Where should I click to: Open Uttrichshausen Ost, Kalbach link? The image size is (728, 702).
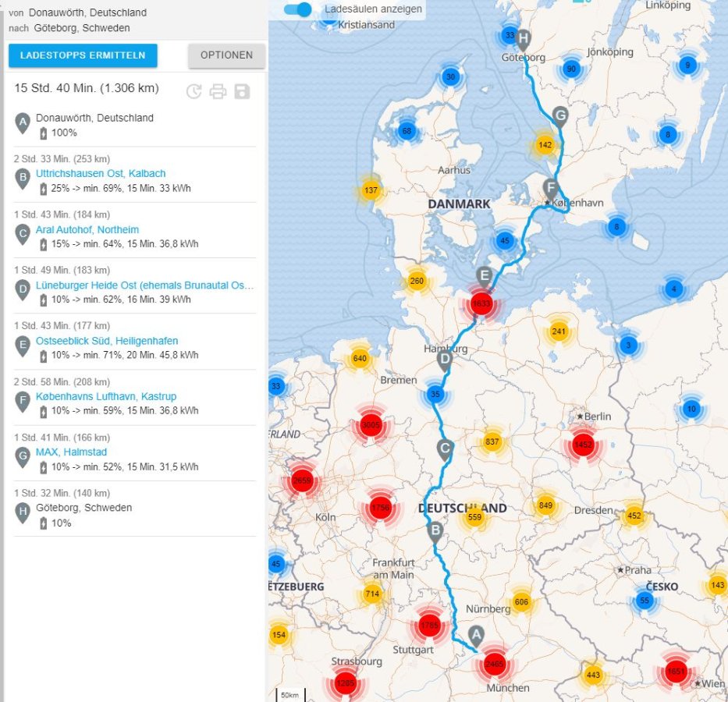101,173
